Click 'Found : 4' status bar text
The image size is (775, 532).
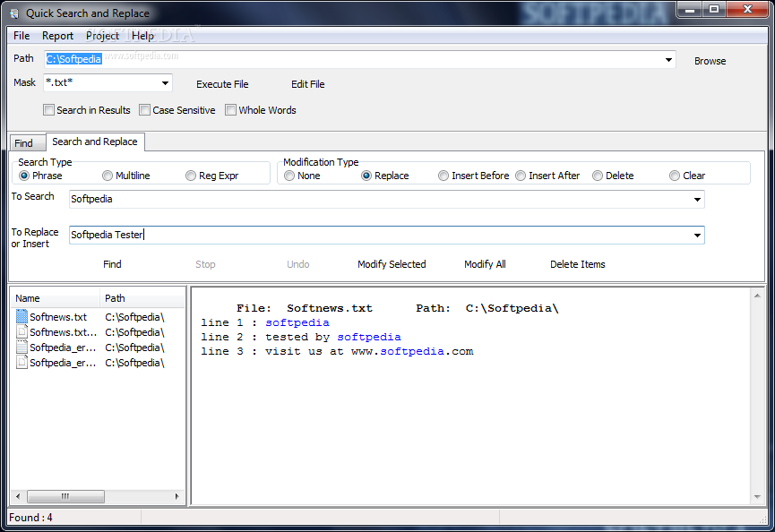pos(30,518)
